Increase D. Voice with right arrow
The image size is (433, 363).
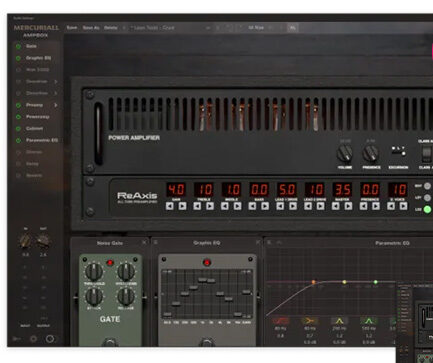(x=403, y=206)
